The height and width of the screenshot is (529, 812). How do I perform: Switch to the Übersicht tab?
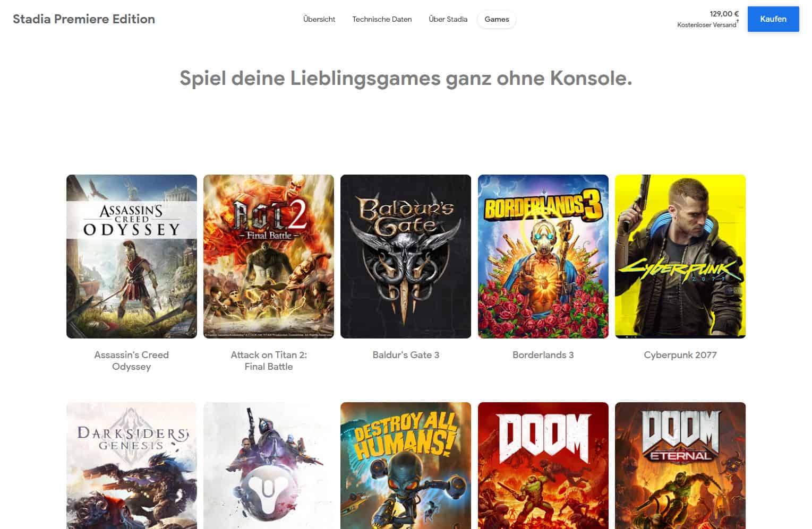pos(319,19)
